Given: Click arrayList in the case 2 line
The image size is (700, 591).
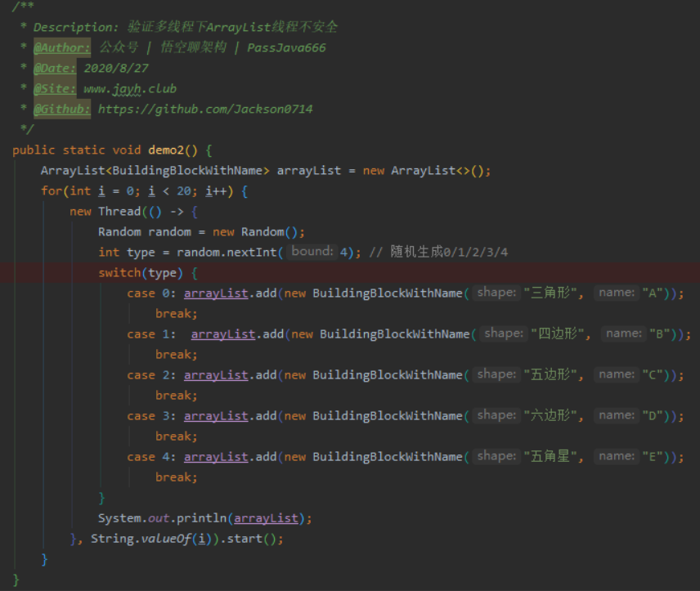Looking at the screenshot, I should click(216, 375).
